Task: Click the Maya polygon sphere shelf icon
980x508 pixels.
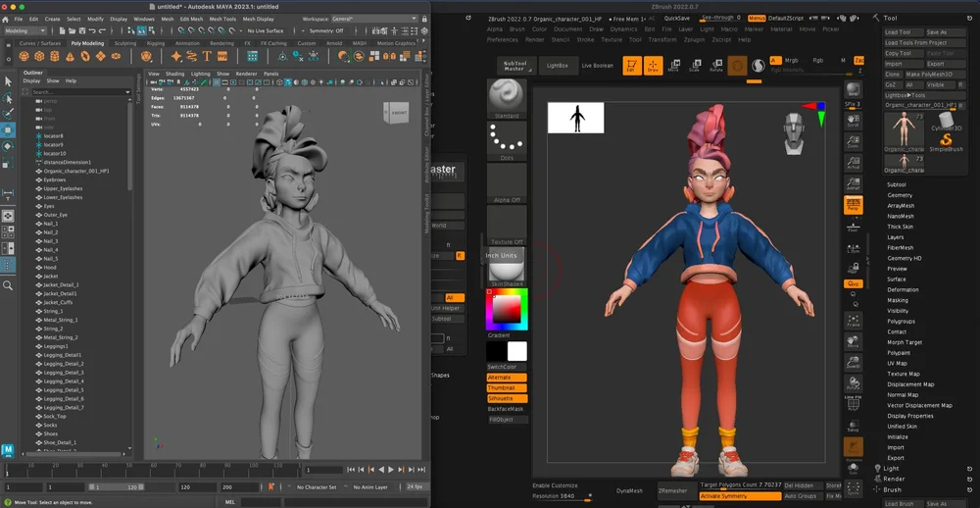Action: [x=24, y=56]
